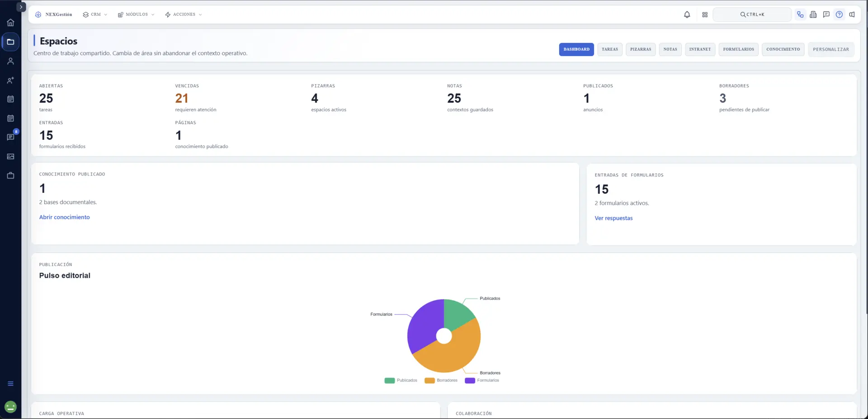The width and height of the screenshot is (868, 419).
Task: Toggle Formularios legend swatch in chart
Action: point(470,381)
